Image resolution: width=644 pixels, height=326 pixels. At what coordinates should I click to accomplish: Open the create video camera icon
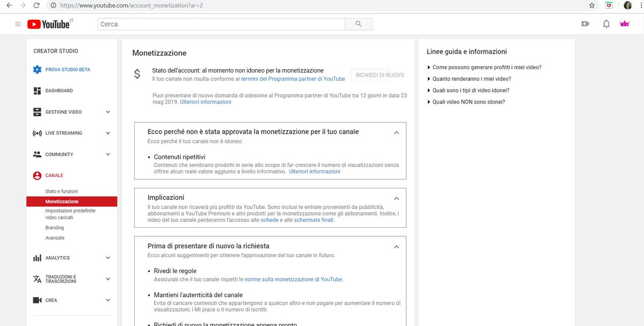pyautogui.click(x=585, y=24)
